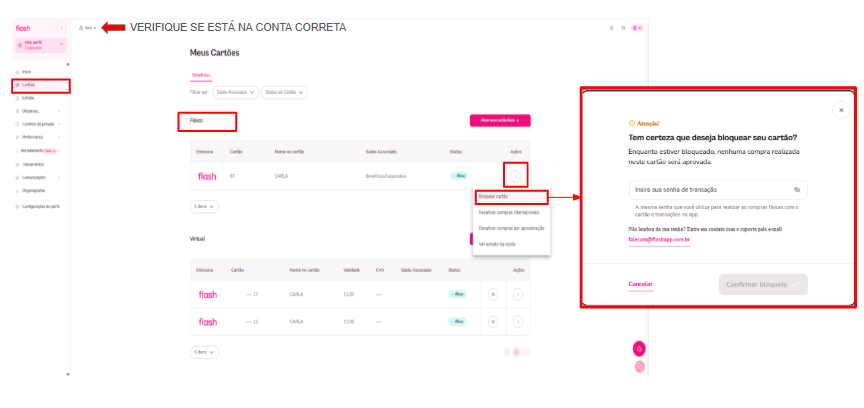The image size is (864, 408).
Task: Open the Status do Cartão filter dropdown
Action: [284, 93]
